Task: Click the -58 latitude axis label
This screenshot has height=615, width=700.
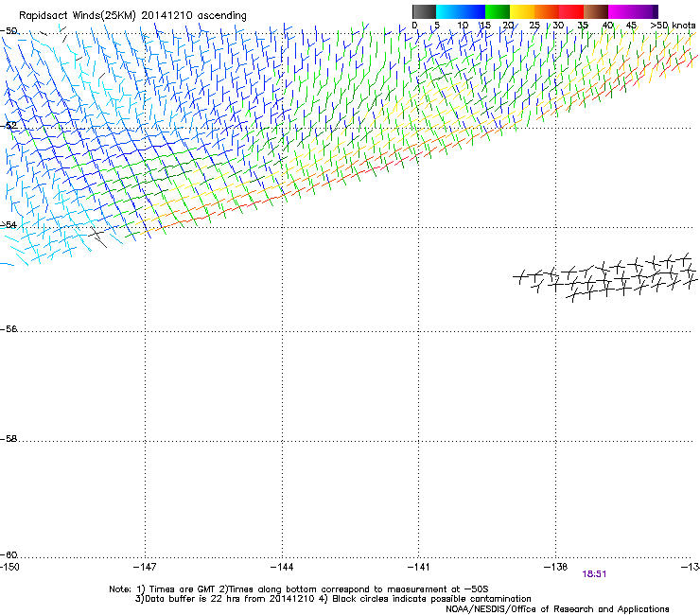Action: point(9,439)
